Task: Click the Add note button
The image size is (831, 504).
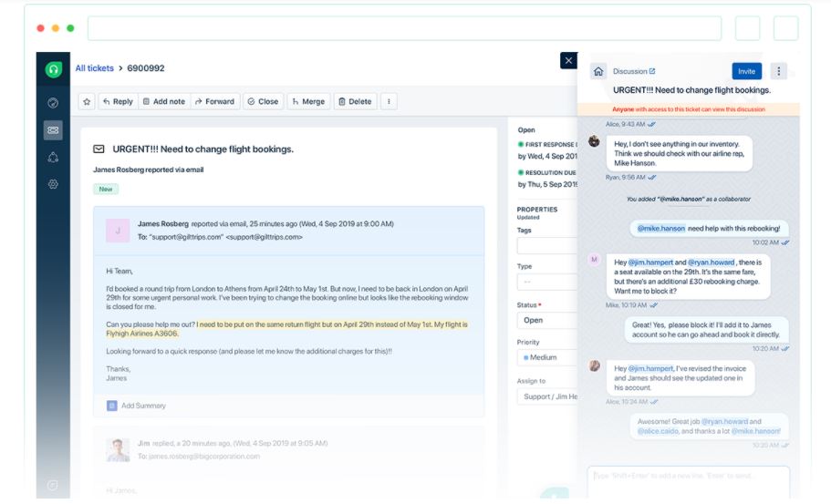Action: (164, 102)
